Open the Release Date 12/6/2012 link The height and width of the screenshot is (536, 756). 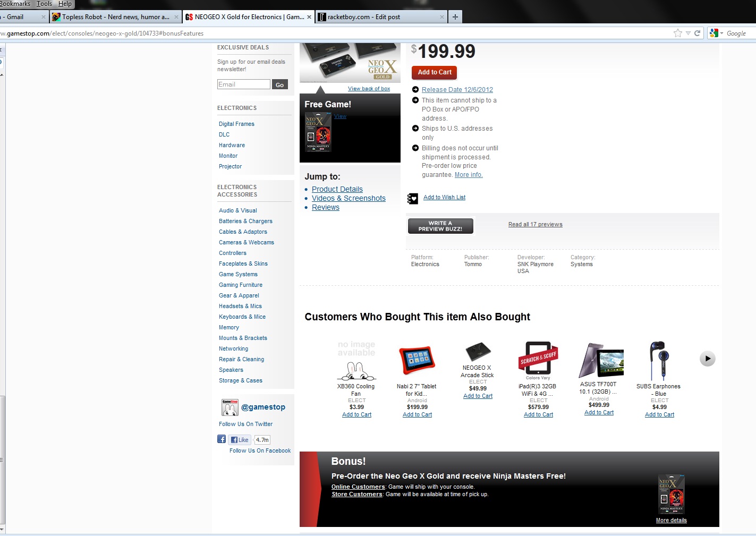point(457,90)
